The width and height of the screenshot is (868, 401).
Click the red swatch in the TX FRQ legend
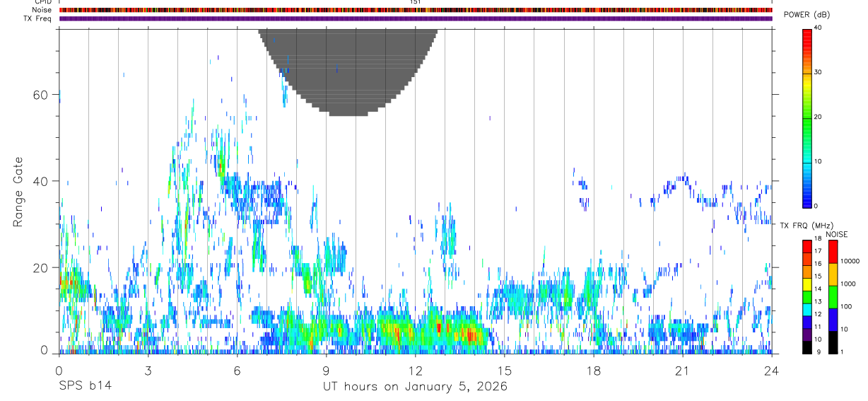(x=807, y=246)
